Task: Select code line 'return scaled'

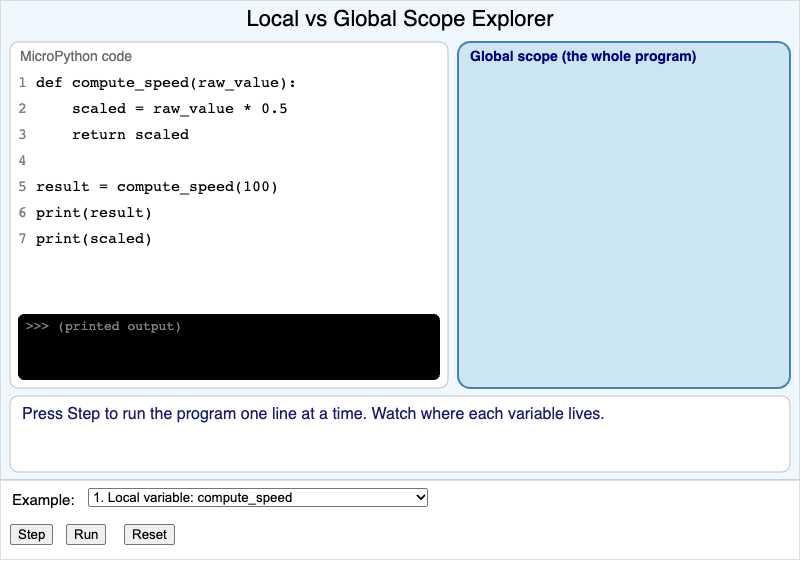Action: pyautogui.click(x=131, y=135)
